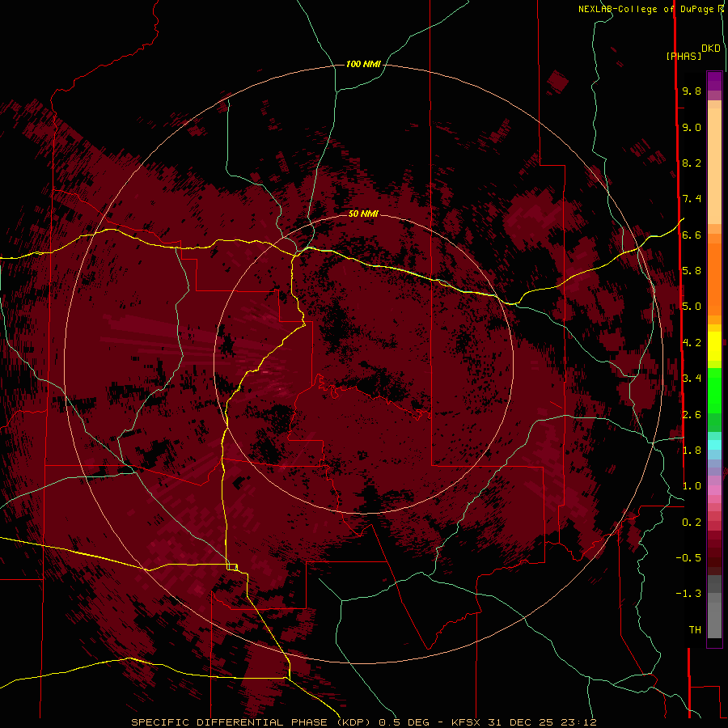Screen dimensions: 728x728
Task: Click the 1.8 legend value
Action: click(x=692, y=451)
